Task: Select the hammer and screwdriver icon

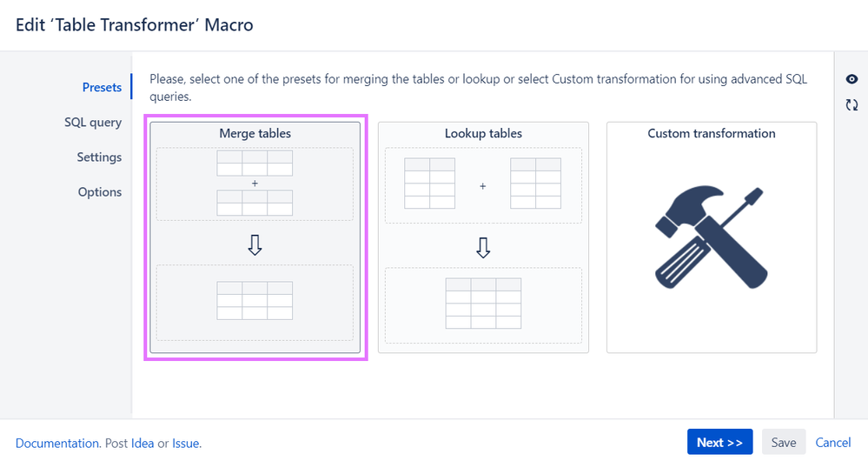Action: (x=712, y=237)
